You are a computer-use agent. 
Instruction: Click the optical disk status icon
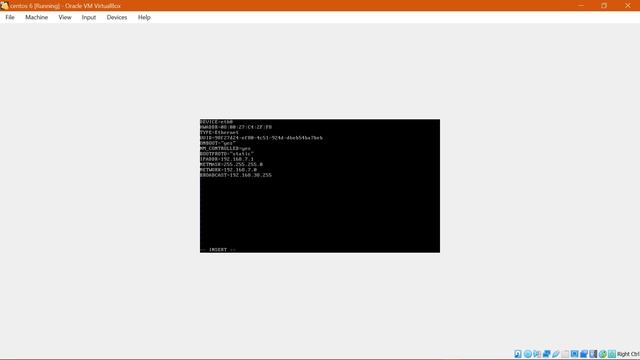pyautogui.click(x=528, y=354)
